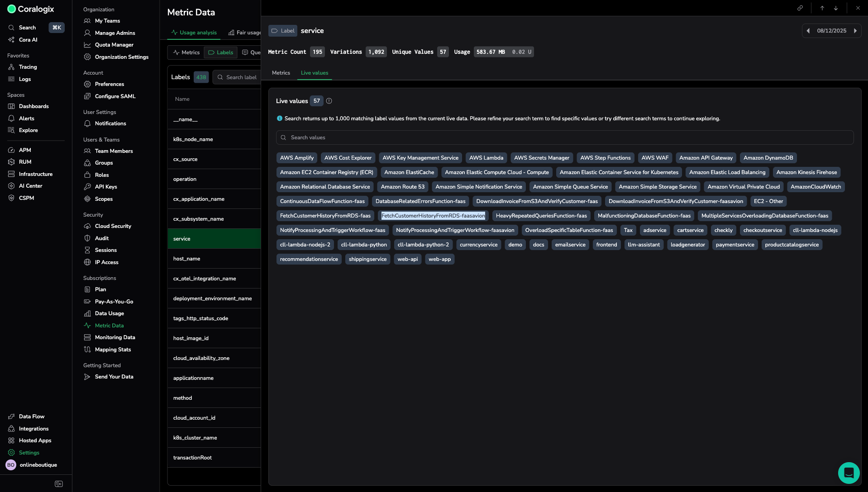Switch to the Metrics toggle view
868x492 pixels.
(x=186, y=52)
